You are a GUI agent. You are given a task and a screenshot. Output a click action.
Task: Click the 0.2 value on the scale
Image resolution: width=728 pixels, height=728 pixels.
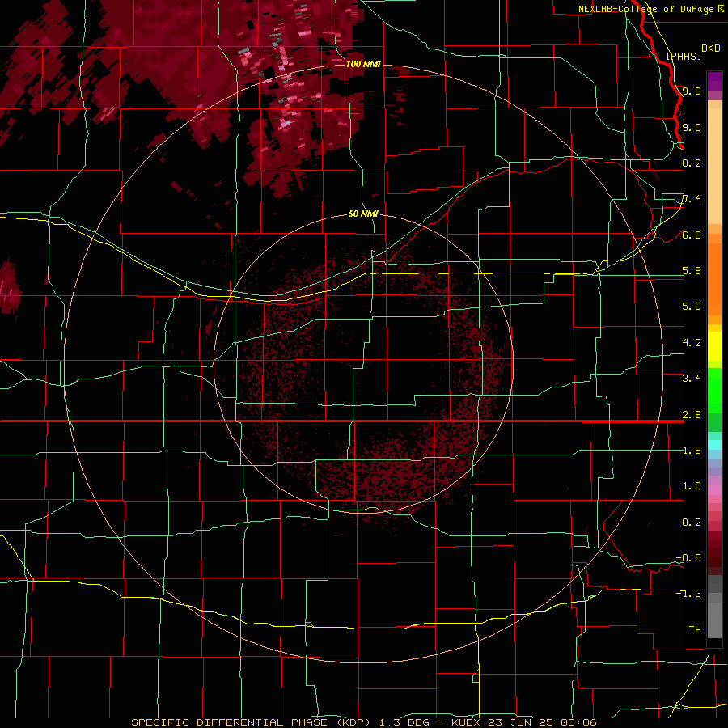coord(692,522)
